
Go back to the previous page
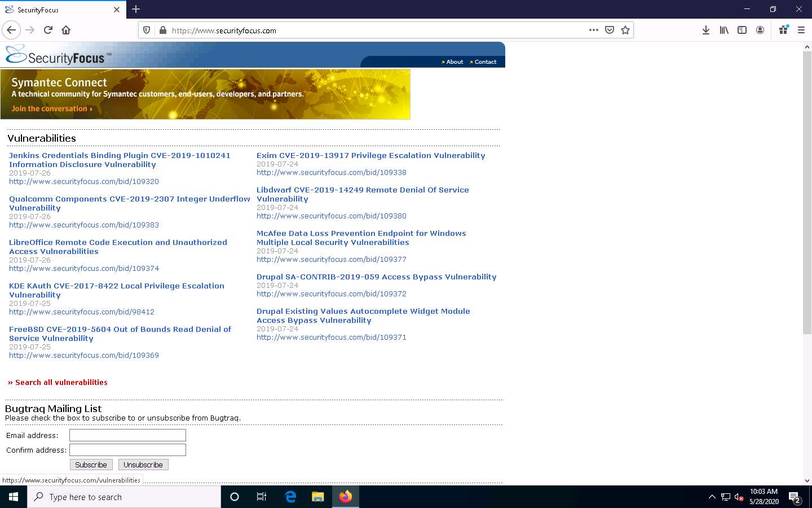pyautogui.click(x=11, y=30)
